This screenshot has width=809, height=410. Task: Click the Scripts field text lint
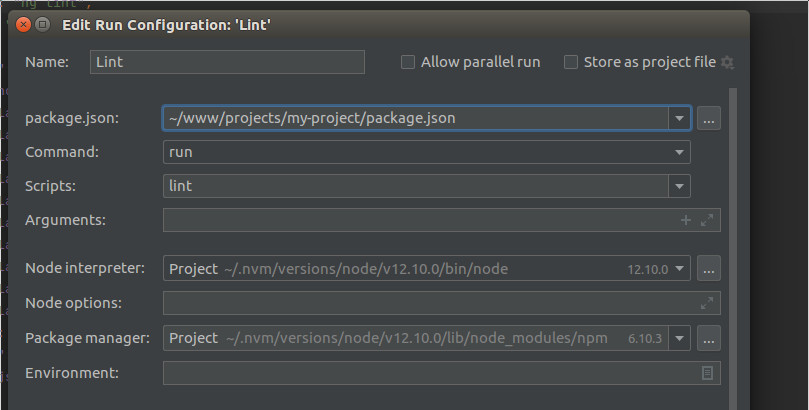coord(181,186)
